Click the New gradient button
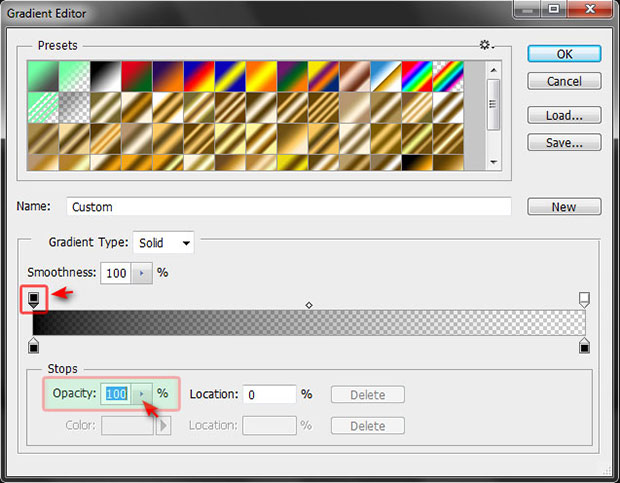Viewport: 620px width, 483px height. click(x=564, y=207)
